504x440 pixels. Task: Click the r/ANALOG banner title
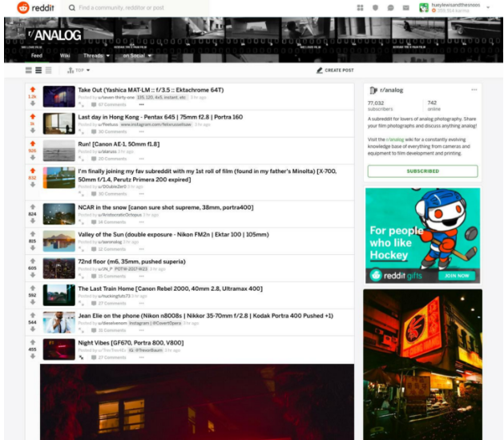click(x=54, y=34)
